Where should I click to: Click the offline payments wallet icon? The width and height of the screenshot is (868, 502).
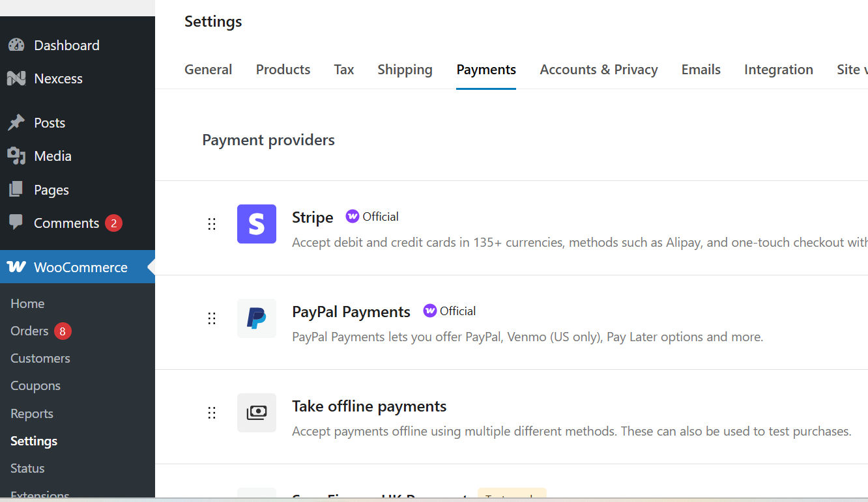coord(257,413)
